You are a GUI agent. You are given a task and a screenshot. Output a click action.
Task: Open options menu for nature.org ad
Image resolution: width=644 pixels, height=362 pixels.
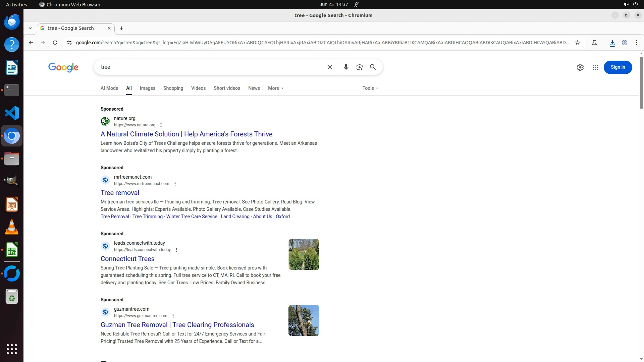pos(161,125)
